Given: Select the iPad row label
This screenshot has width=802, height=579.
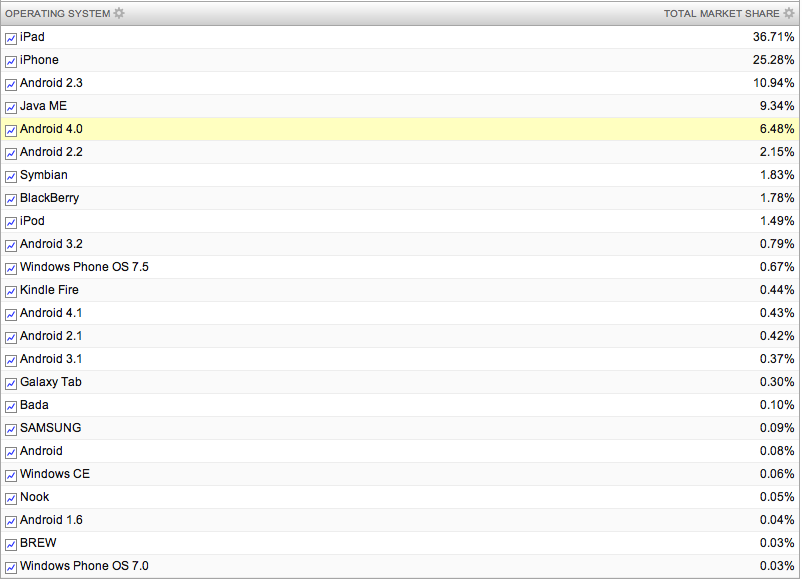Looking at the screenshot, I should click(32, 37).
